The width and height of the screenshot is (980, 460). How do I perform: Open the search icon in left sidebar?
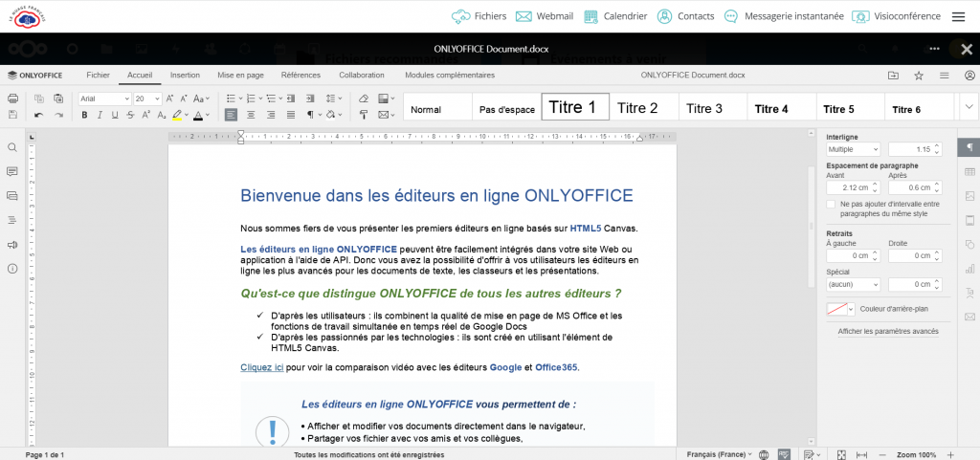(x=11, y=147)
